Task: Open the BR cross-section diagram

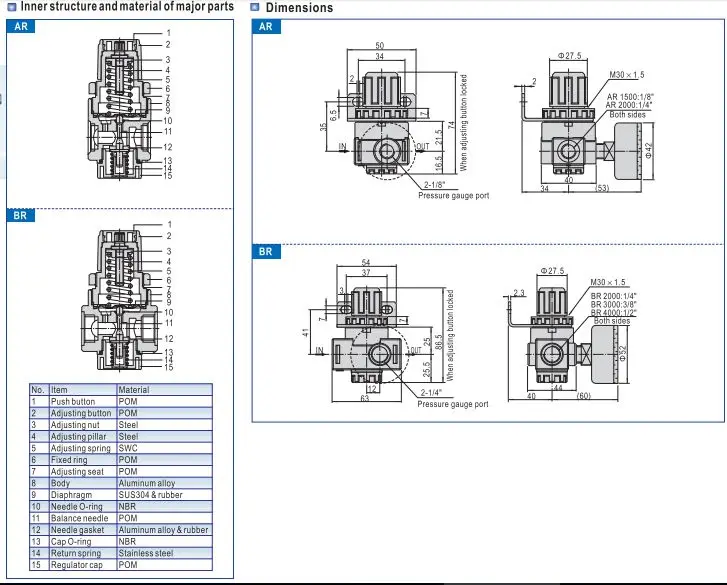Action: [120, 300]
